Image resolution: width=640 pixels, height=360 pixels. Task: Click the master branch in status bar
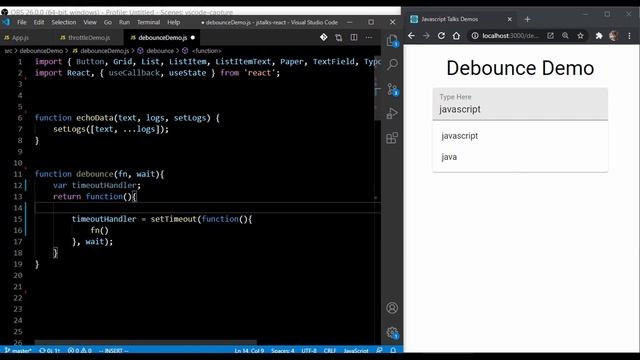[18, 351]
